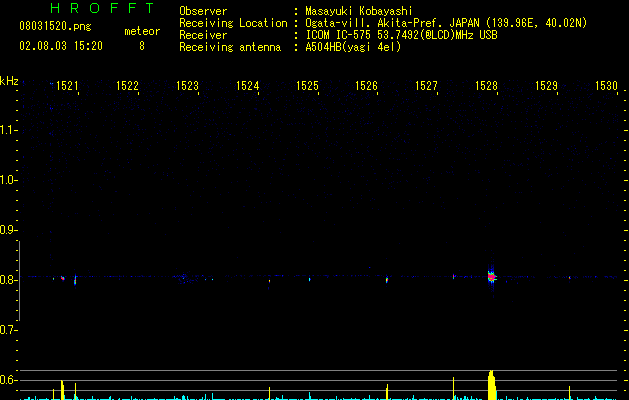
Task: Click the A504HB(yagi 4el) antenna text
Action: pyautogui.click(x=353, y=47)
